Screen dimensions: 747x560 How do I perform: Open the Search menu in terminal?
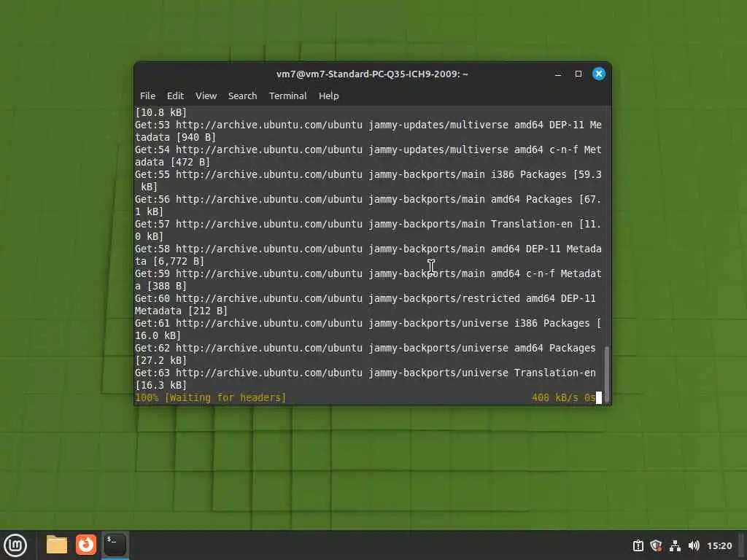(242, 96)
